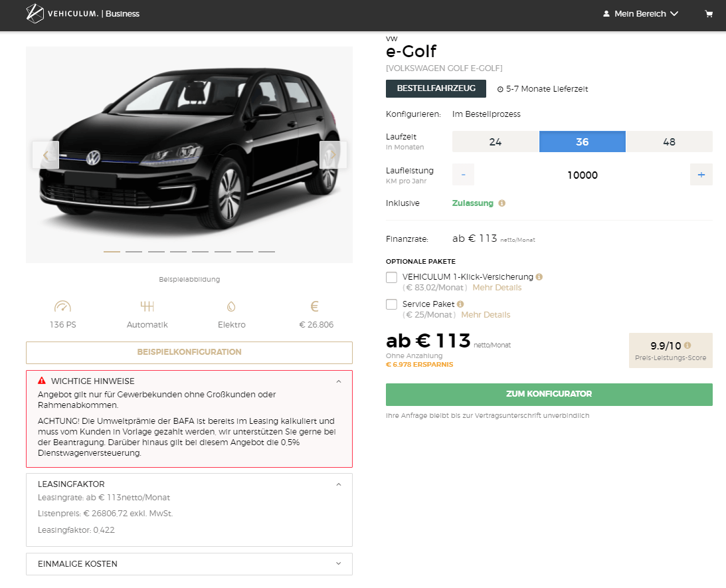Screen dimensions: 726x588
Task: Click the Business label in header
Action: pos(122,14)
